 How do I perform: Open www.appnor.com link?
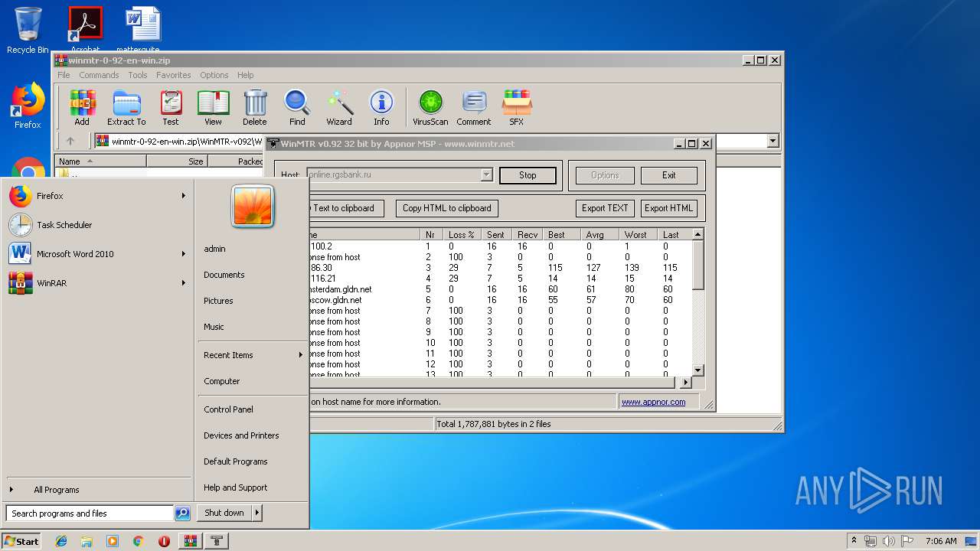coord(653,402)
